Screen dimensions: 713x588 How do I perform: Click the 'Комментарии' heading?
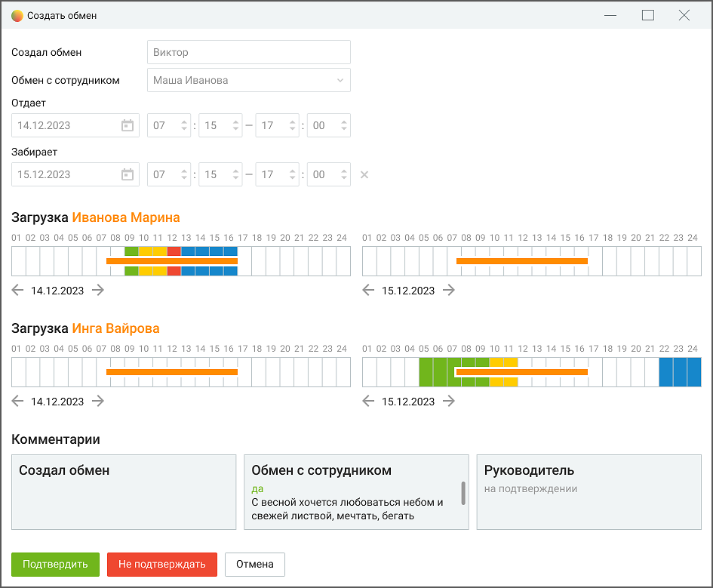coord(56,439)
